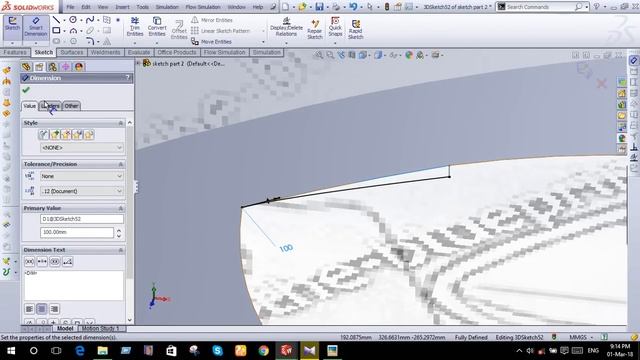This screenshot has width=640, height=360.
Task: Switch to the Motion Study 1 tab
Action: coord(100,329)
